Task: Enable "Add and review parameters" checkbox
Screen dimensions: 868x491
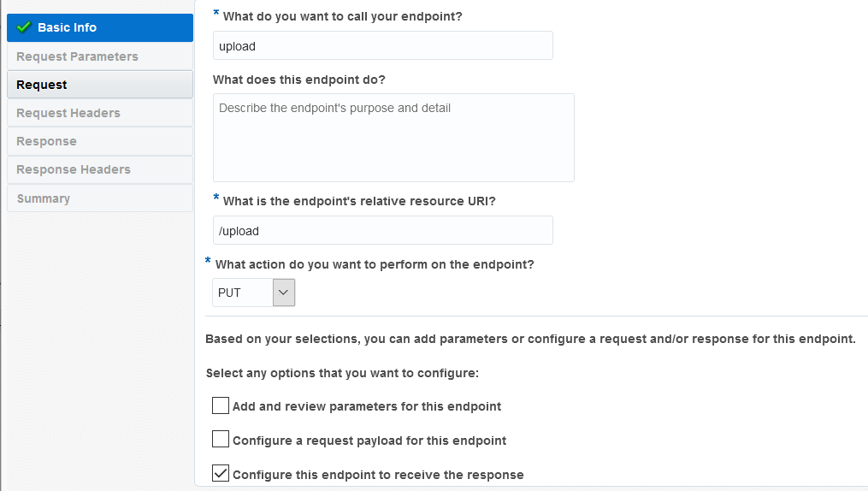Action: [x=221, y=406]
